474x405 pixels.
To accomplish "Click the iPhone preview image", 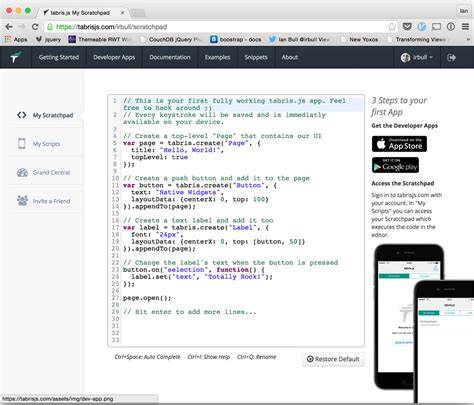I will point(423,323).
